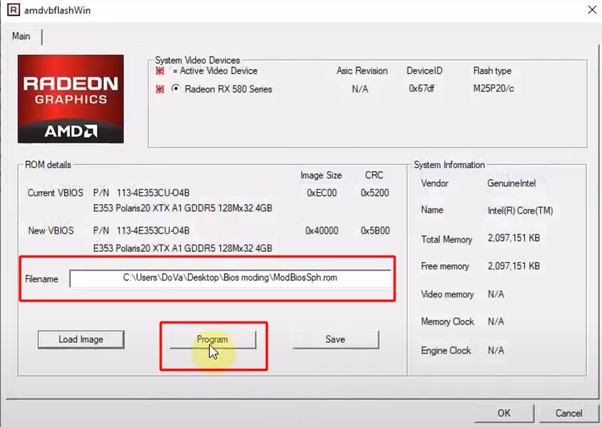
Task: Click the Filename path input field
Action: [230, 278]
